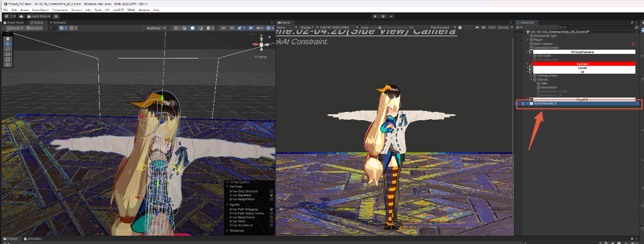Click the Step frame button

(391, 16)
